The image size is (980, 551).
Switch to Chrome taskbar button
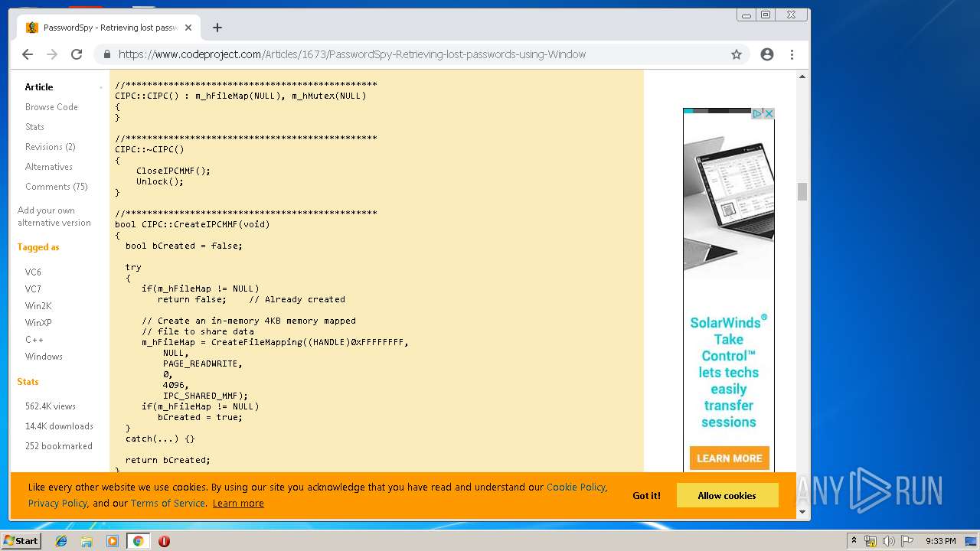pyautogui.click(x=138, y=541)
